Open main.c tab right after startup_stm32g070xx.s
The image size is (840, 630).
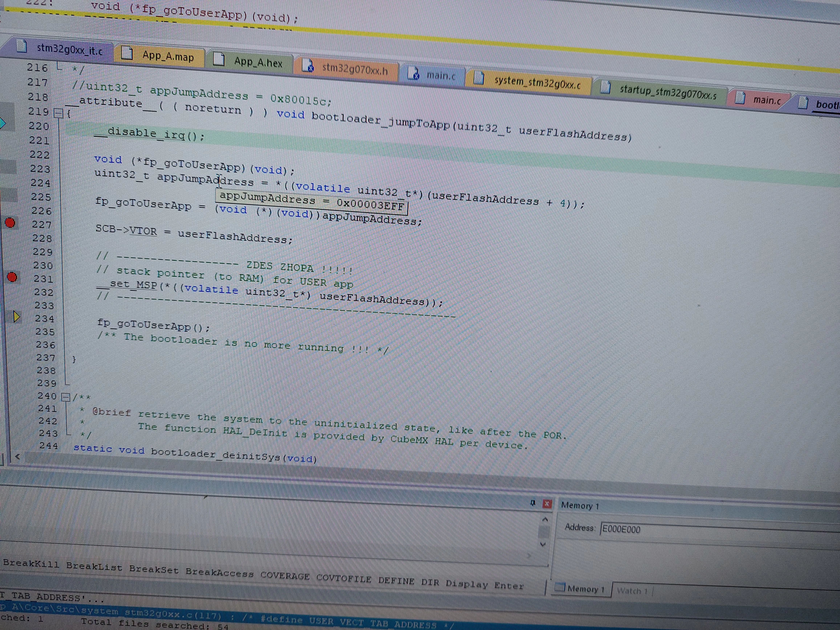(x=758, y=99)
